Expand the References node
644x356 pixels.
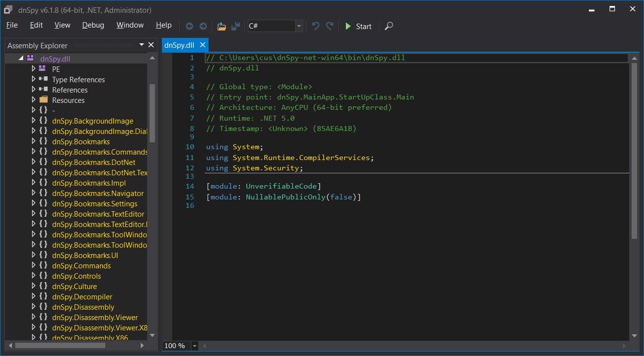[33, 89]
